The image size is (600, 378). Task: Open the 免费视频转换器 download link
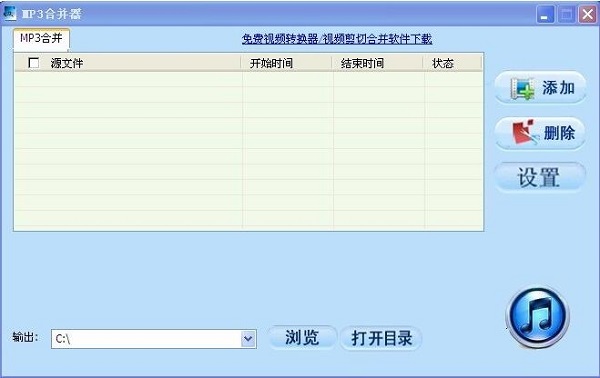(337, 39)
